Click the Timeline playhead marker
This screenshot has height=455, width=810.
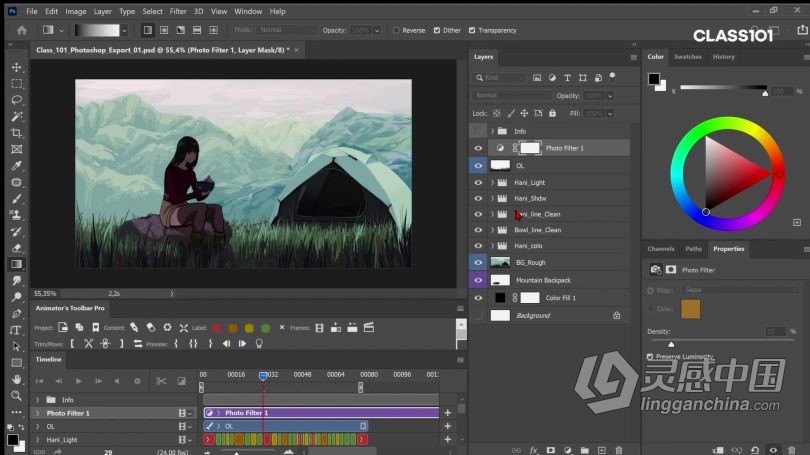pyautogui.click(x=263, y=375)
